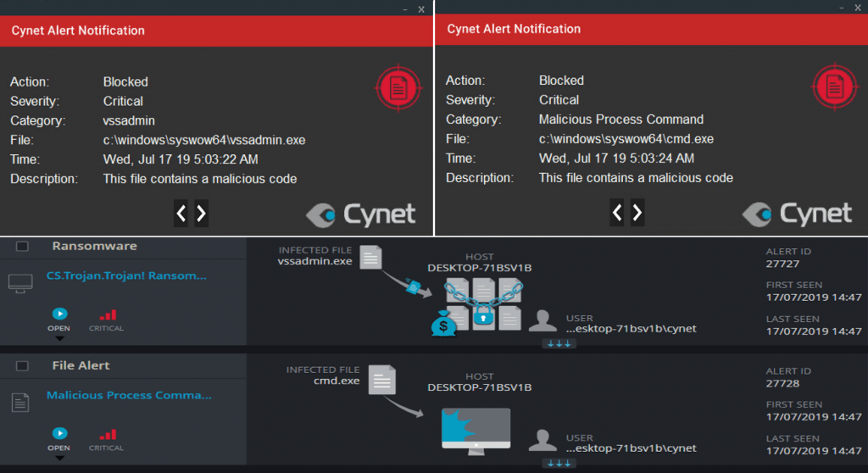Select user ...esktop-71bsv1b\cynet in File Alert row
Screen dimensions: 868x473
pos(631,448)
